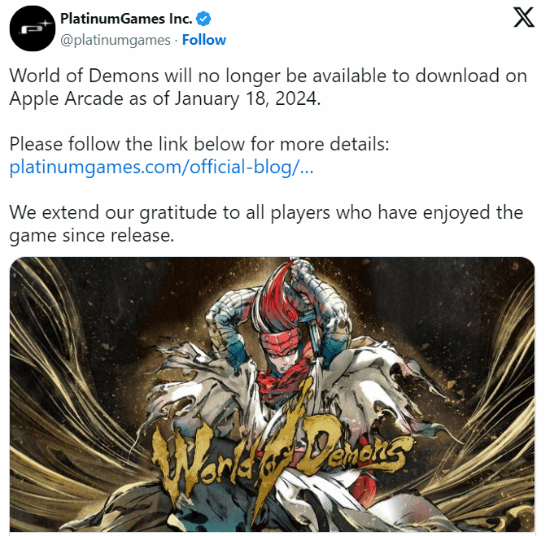This screenshot has height=536, width=550.
Task: Open the PlatinumGames profile avatar
Action: (x=32, y=29)
